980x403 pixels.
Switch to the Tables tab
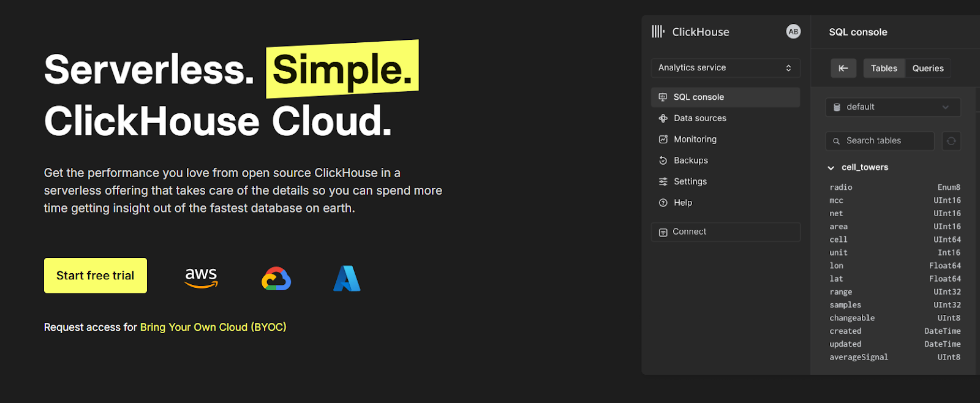coord(884,68)
